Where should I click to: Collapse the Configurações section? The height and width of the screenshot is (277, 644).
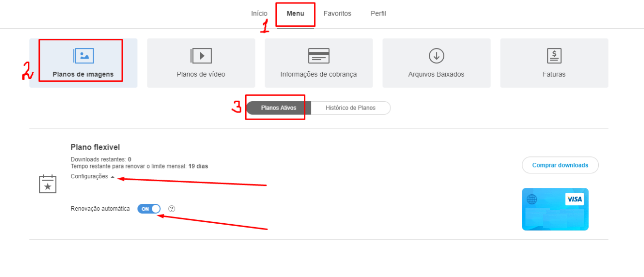93,176
